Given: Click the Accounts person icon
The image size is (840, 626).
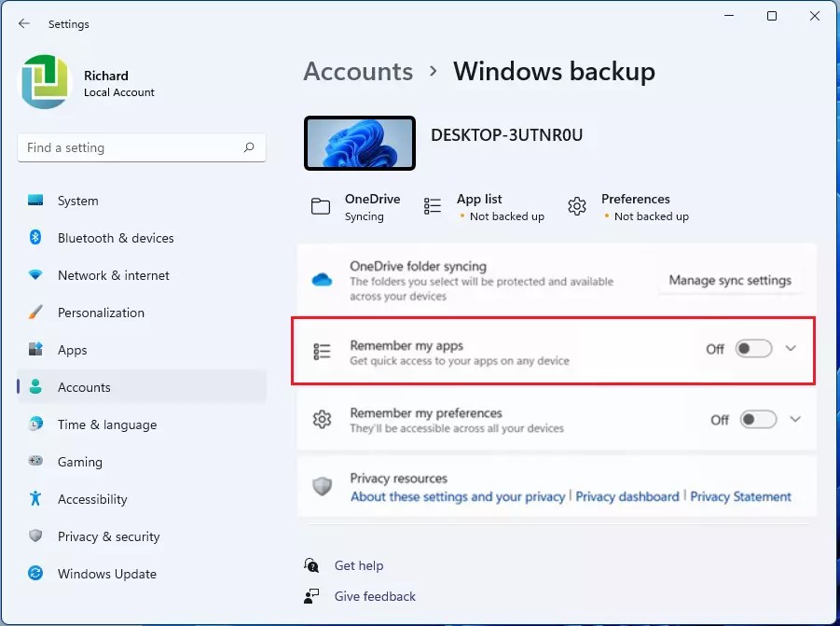Looking at the screenshot, I should click(35, 386).
